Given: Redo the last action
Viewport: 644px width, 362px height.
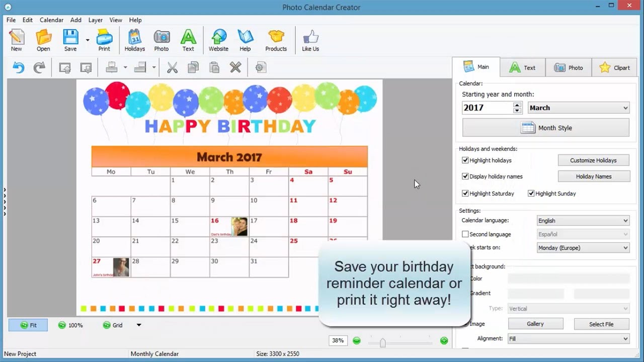Looking at the screenshot, I should (x=39, y=67).
